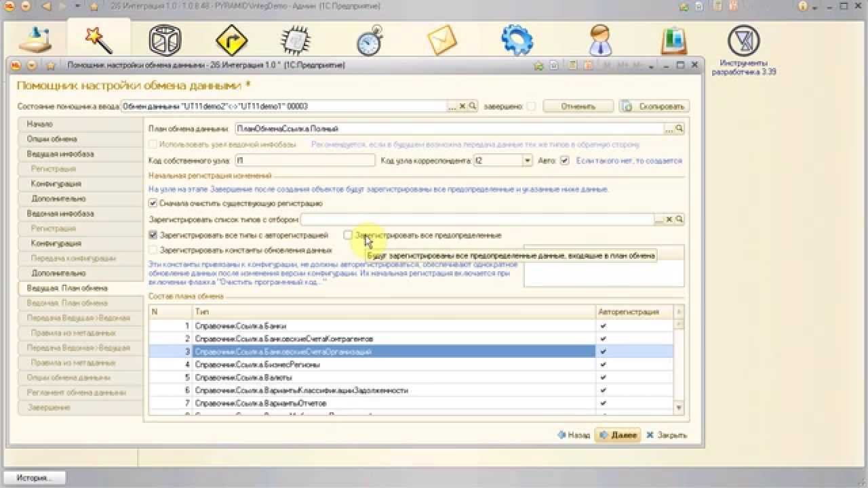Click the Скопировать button
This screenshot has width=868, height=488.
tap(654, 106)
